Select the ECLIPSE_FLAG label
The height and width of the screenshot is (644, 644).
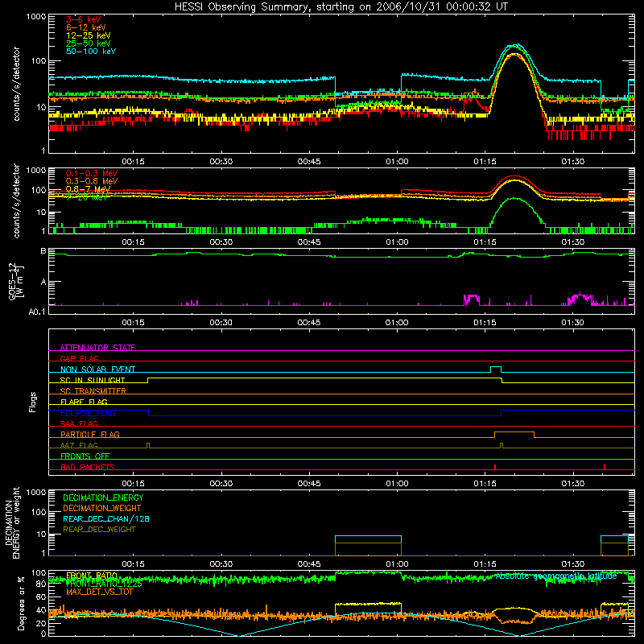click(x=88, y=413)
